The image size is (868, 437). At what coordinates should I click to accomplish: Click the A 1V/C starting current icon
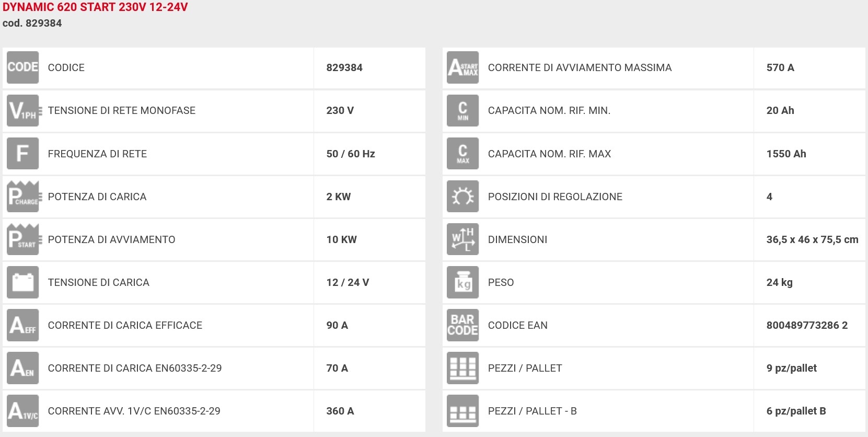point(23,411)
